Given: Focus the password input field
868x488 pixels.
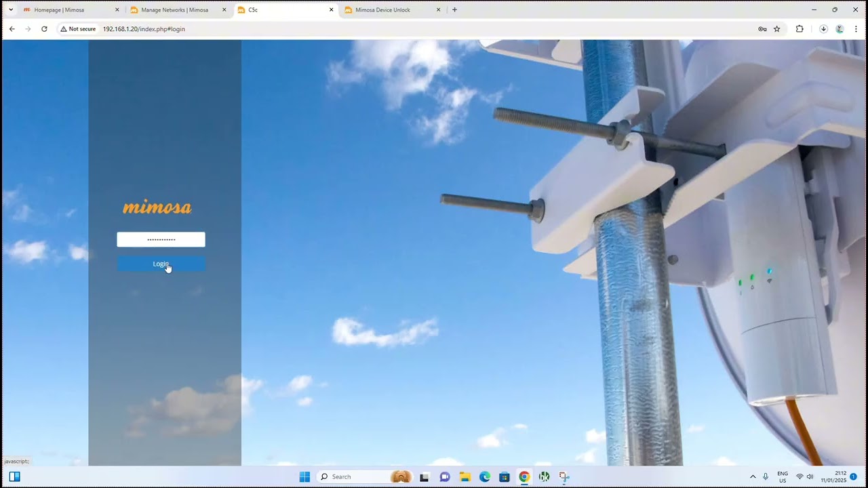Looking at the screenshot, I should (x=161, y=239).
